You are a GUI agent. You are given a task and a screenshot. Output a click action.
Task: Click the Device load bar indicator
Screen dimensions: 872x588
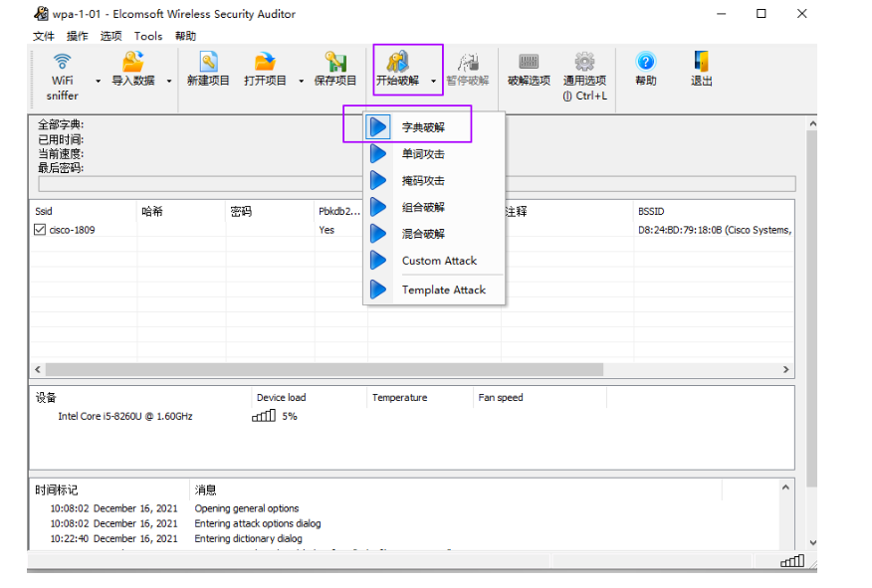point(264,416)
